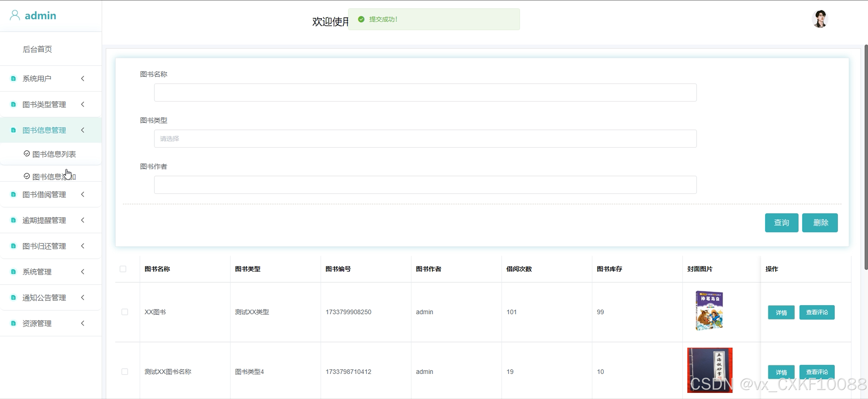Click the icon next to 逾期提醒管理

(x=13, y=220)
